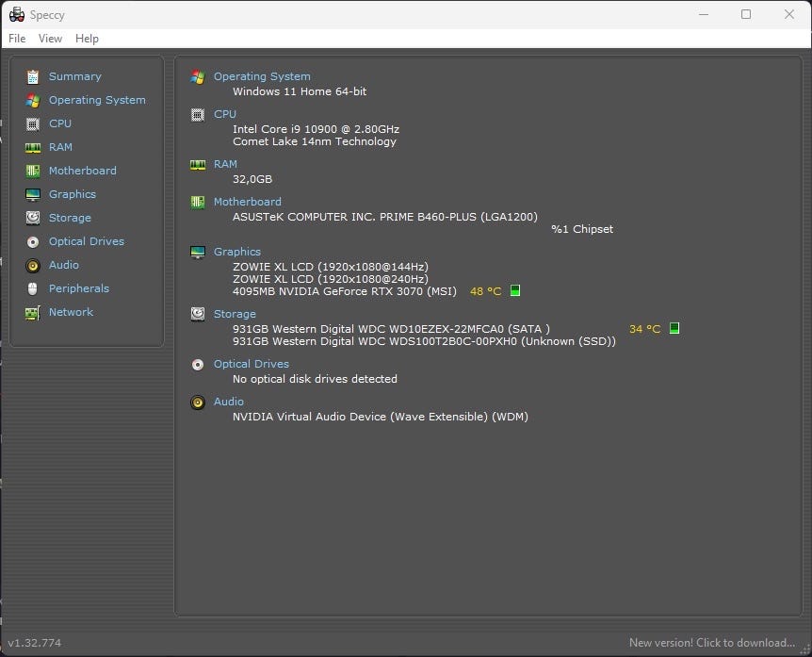Click the Optical Drives disc icon in sidebar
This screenshot has width=812, height=657.
33,241
